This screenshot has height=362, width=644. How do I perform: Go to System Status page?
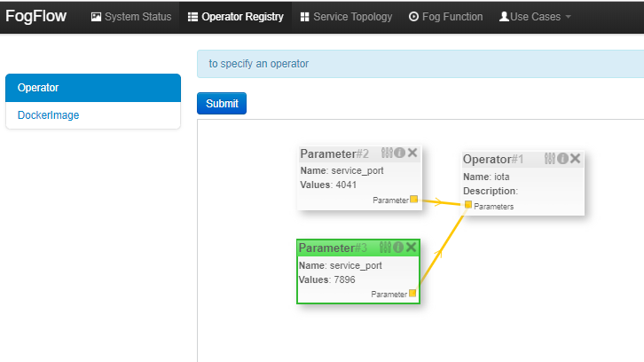pos(131,17)
